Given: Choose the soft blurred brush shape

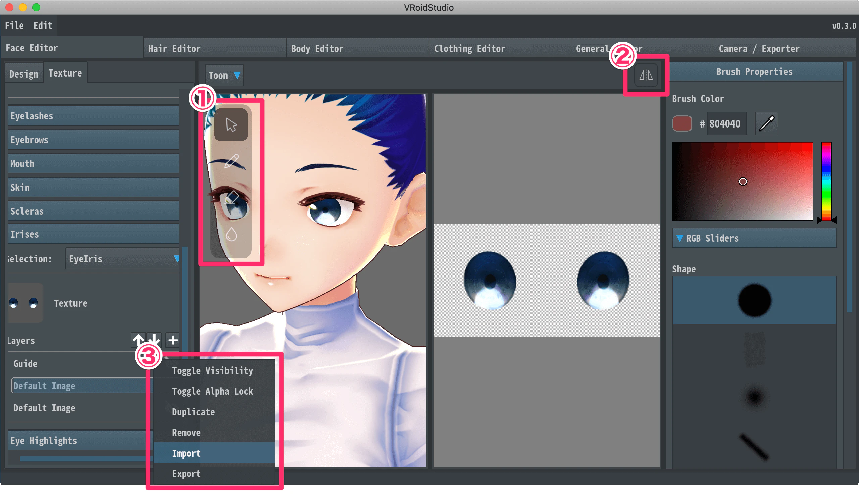Looking at the screenshot, I should pos(754,397).
